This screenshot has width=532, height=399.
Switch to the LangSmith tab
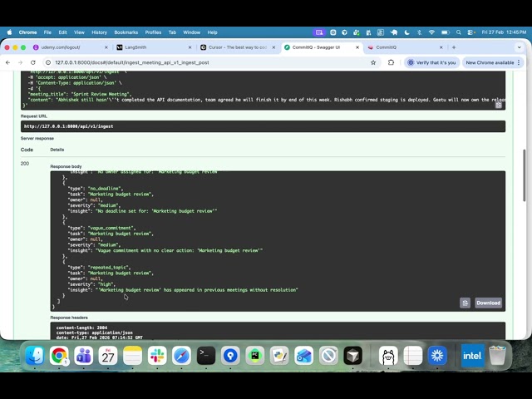pyautogui.click(x=154, y=47)
